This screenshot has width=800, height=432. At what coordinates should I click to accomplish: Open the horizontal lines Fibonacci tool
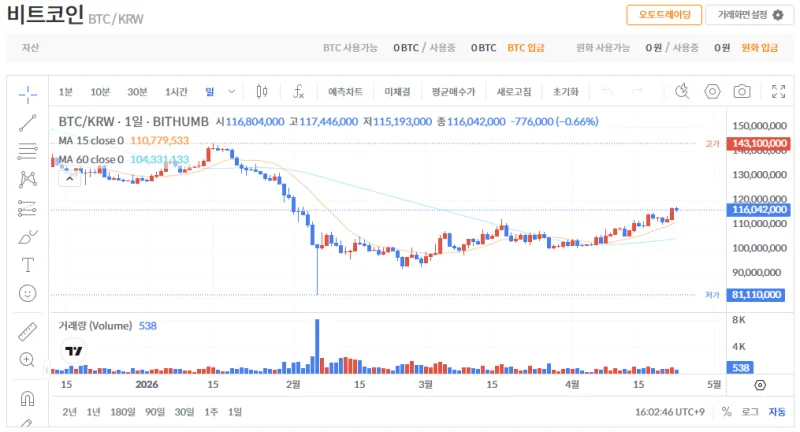point(28,151)
